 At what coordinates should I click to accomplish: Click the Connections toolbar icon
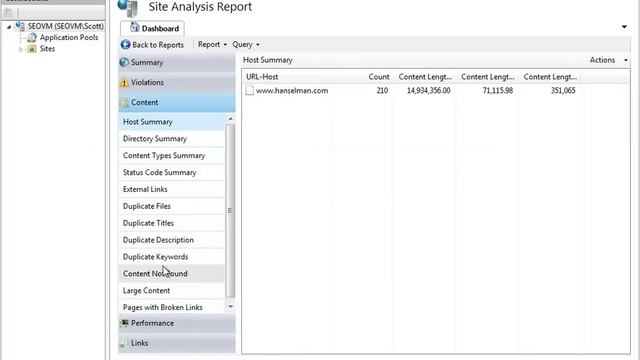pos(8,12)
